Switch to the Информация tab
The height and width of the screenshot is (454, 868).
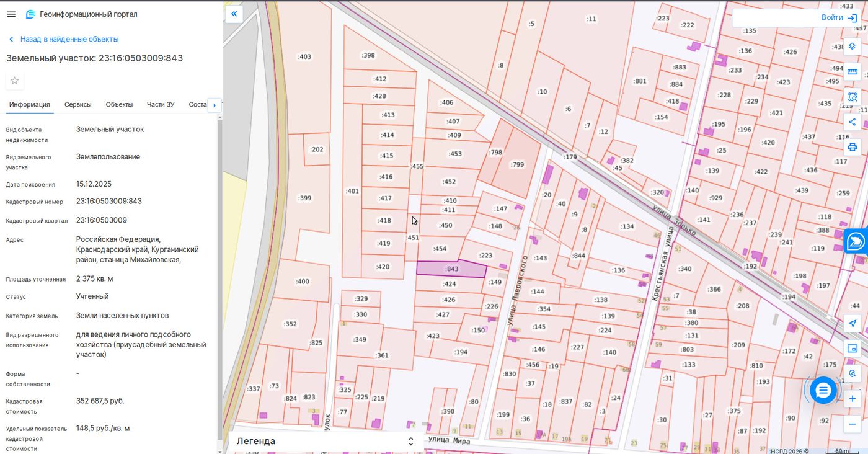click(x=30, y=104)
